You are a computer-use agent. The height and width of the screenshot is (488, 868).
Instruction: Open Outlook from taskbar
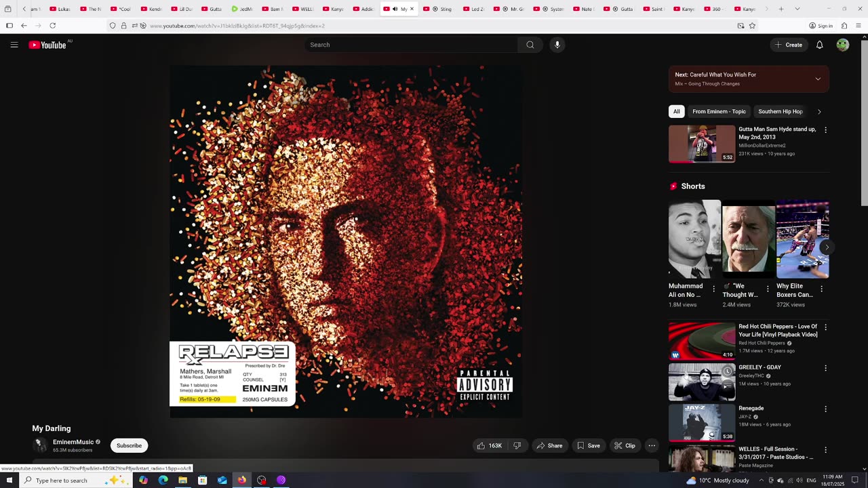[222, 480]
